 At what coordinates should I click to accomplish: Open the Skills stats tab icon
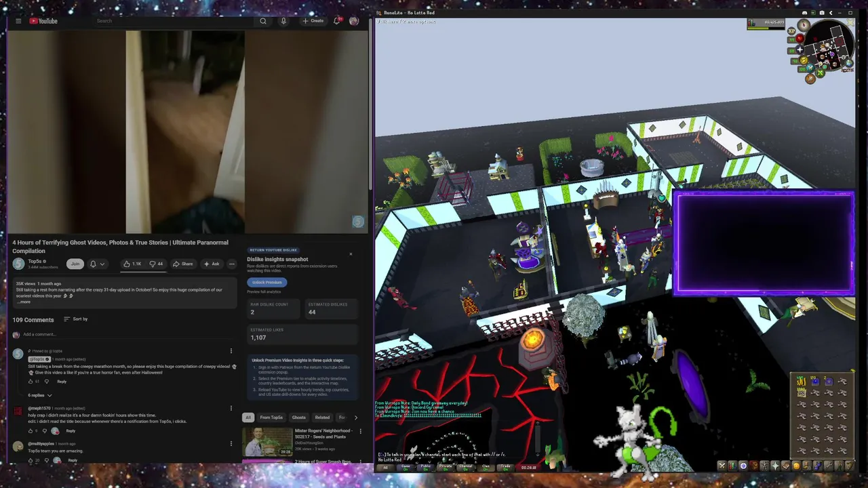click(732, 466)
